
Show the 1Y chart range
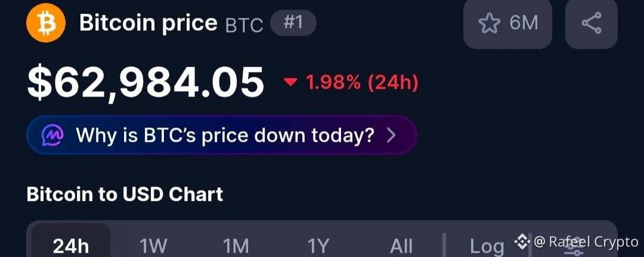(x=318, y=246)
